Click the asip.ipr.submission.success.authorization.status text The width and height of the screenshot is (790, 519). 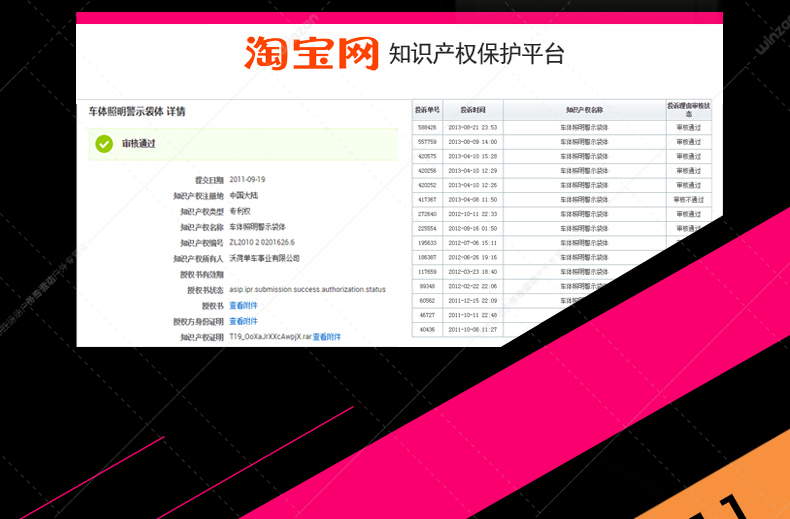point(307,289)
